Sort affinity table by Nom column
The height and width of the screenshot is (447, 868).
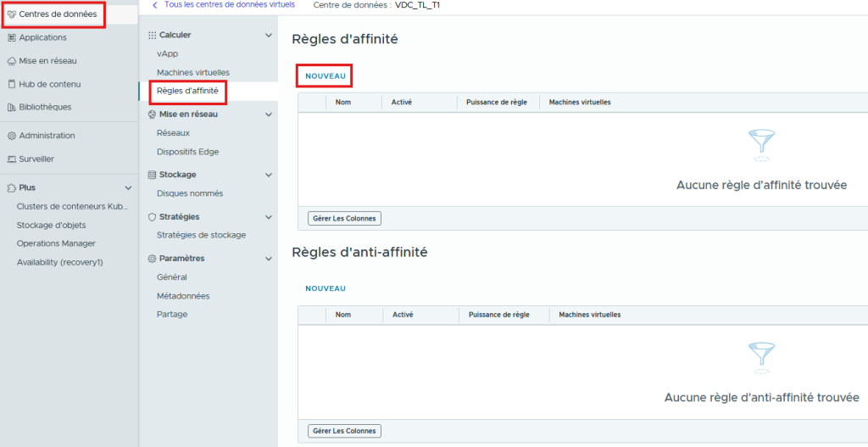coord(343,102)
